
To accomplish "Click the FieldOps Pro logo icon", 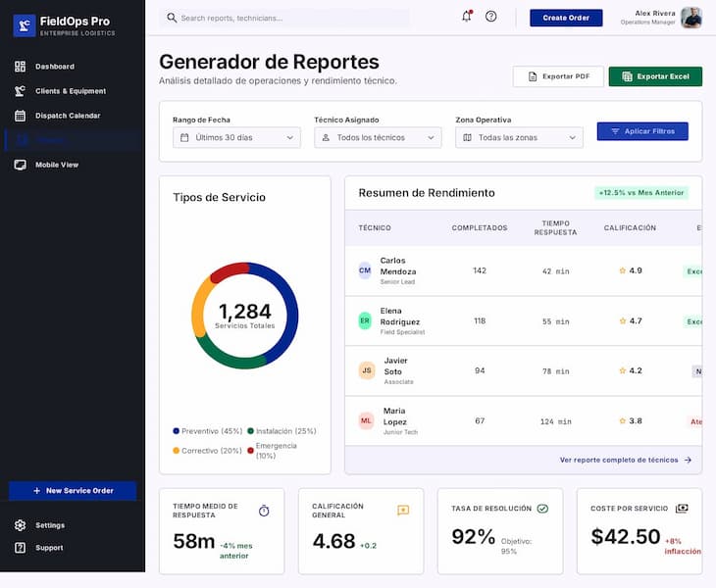I will 25,25.
